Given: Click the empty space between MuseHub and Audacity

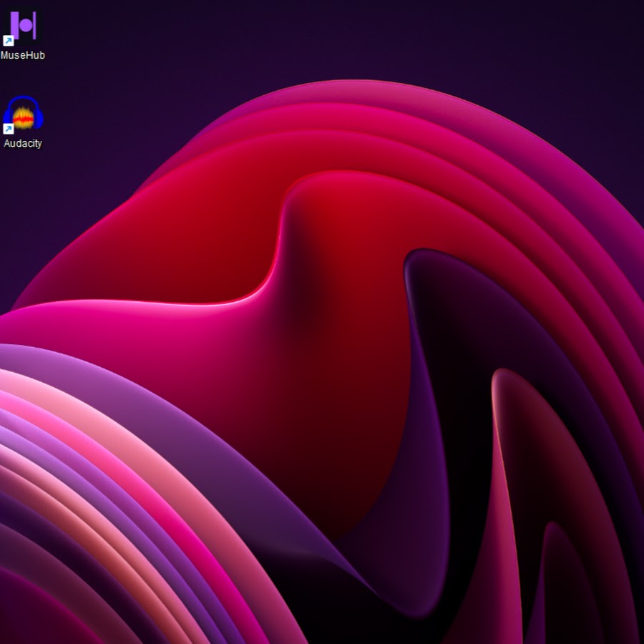Looking at the screenshot, I should point(23,77).
